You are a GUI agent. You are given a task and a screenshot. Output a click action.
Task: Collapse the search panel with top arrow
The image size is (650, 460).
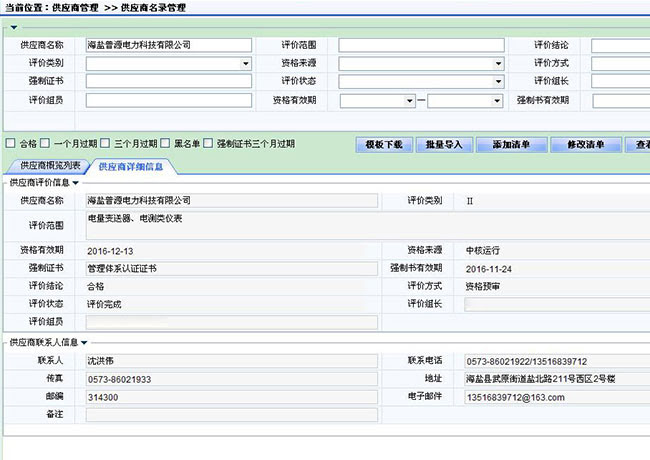click(x=13, y=26)
